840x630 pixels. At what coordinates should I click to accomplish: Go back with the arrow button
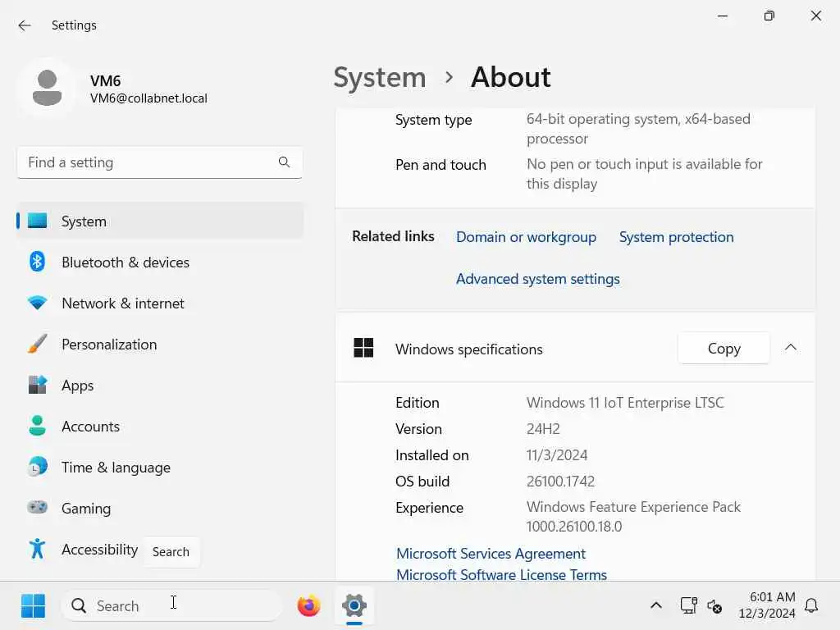coord(25,25)
